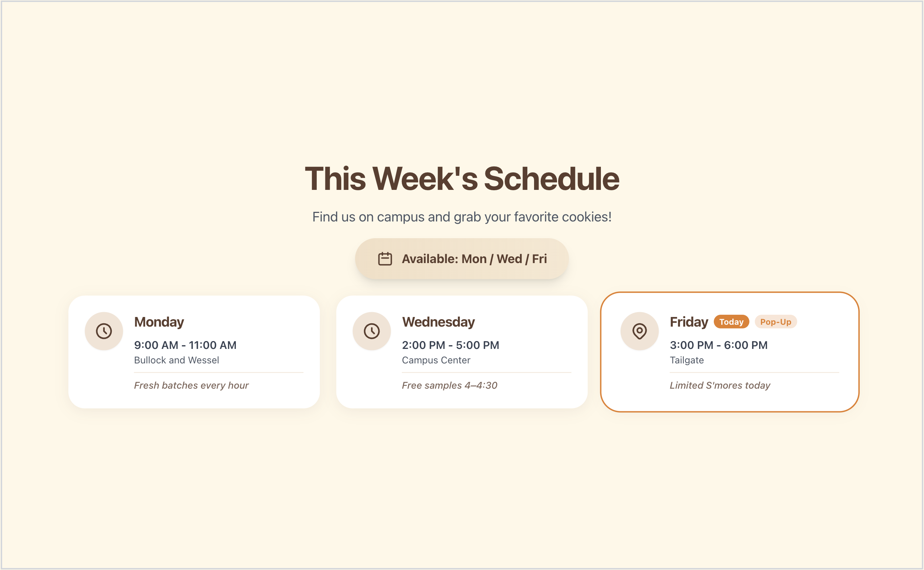The image size is (924, 570).
Task: Click the Pop-Up badge on the Friday card
Action: [x=775, y=321]
